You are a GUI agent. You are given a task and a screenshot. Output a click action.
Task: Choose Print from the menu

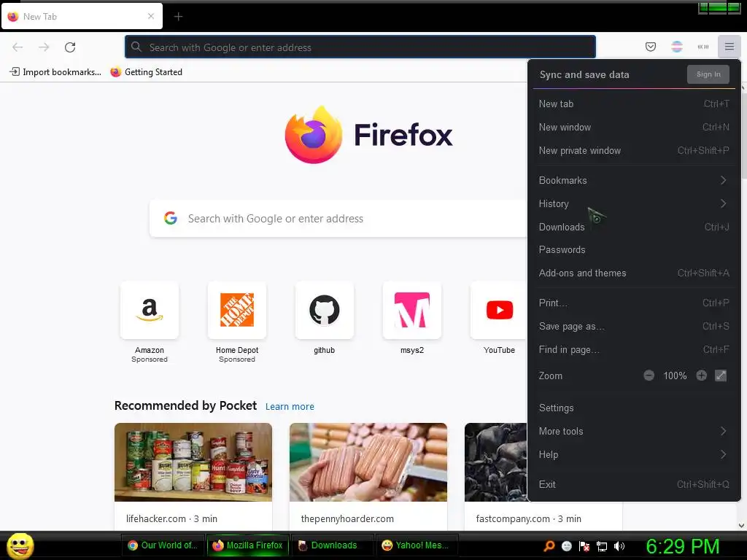click(x=634, y=303)
